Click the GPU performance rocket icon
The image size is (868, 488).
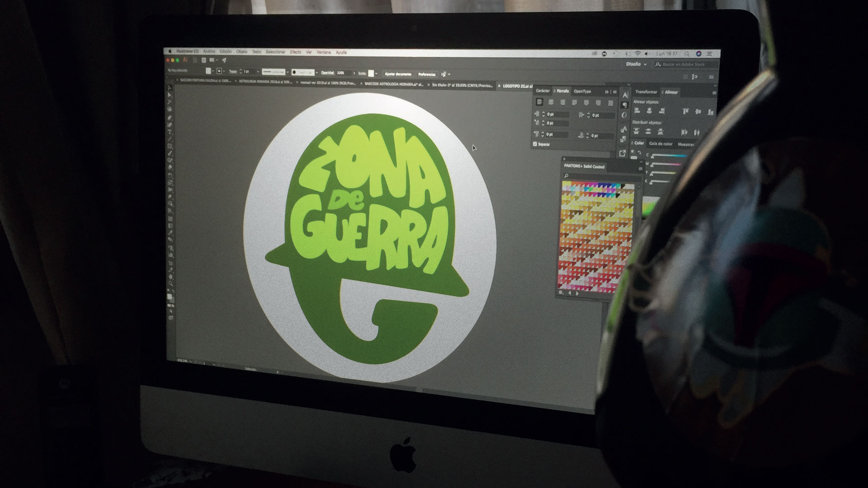click(x=224, y=60)
